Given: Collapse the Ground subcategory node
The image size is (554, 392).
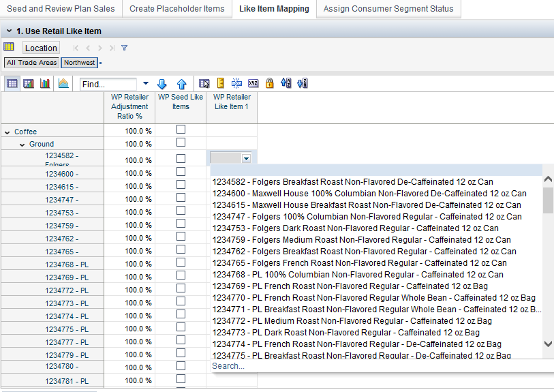Looking at the screenshot, I should tap(22, 145).
